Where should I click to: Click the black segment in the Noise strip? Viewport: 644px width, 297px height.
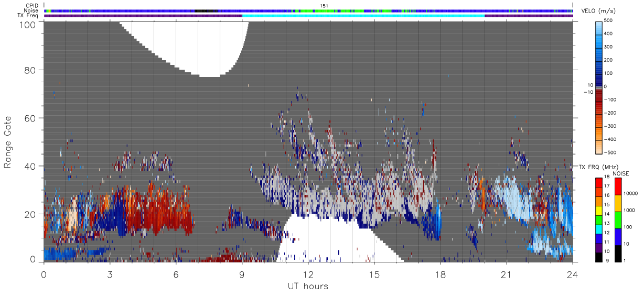(206, 10)
